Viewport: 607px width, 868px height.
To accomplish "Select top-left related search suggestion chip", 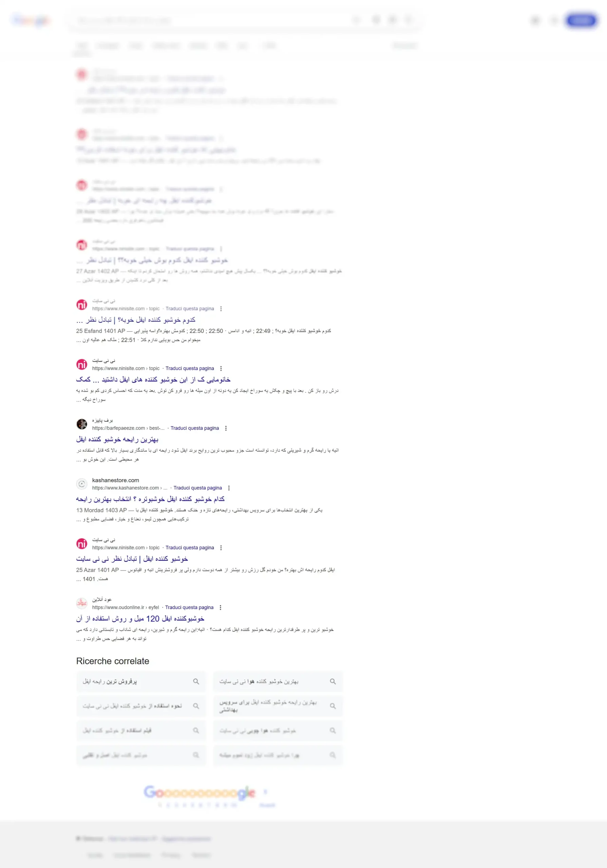I will [x=141, y=681].
